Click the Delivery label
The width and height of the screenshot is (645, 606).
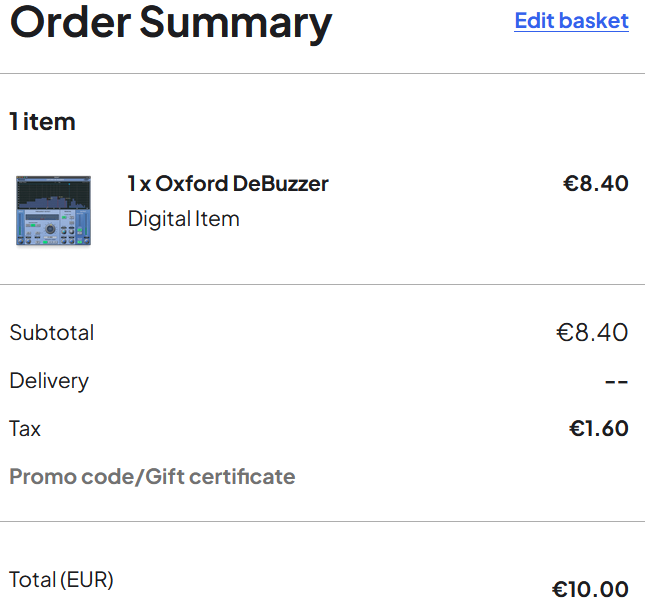click(49, 381)
